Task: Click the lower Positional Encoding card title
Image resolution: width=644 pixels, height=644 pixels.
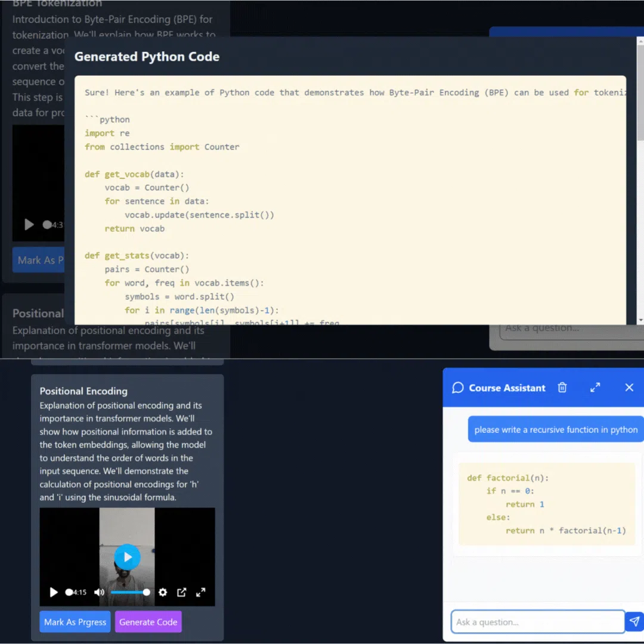Action: pyautogui.click(x=83, y=391)
